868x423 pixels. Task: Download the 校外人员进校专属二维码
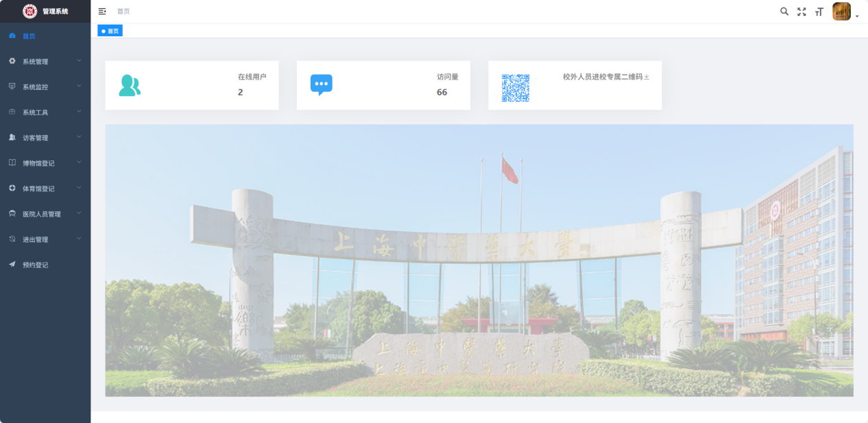[647, 77]
